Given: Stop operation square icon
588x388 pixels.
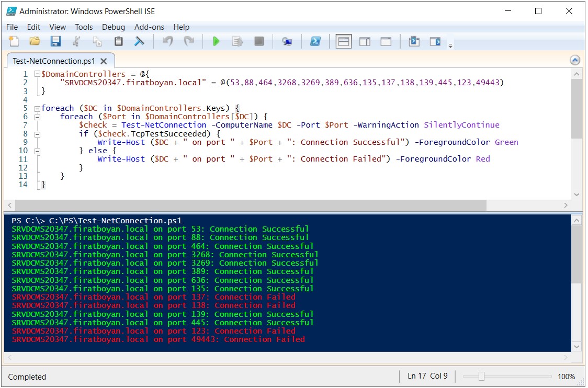Looking at the screenshot, I should [259, 41].
